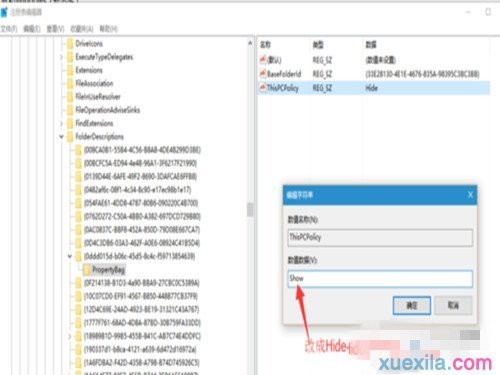Open the File menu

pyautogui.click(x=9, y=29)
